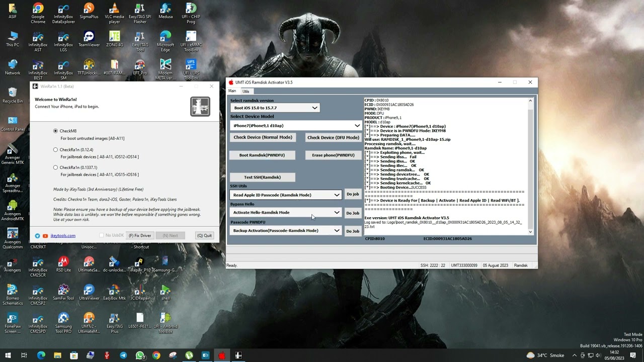Switch to the Utils tab
Screen dimensions: 644x362
[246, 91]
